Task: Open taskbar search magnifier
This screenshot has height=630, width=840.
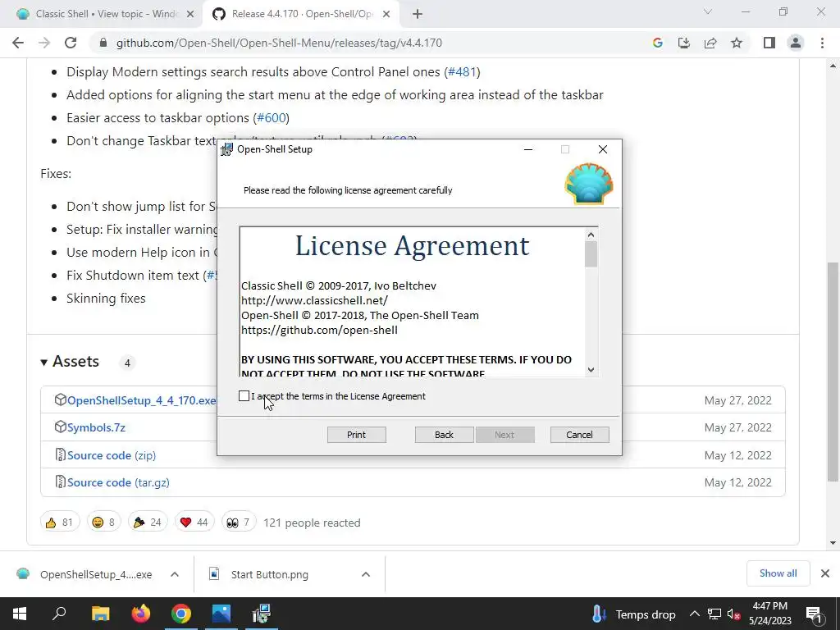Action: [x=59, y=614]
